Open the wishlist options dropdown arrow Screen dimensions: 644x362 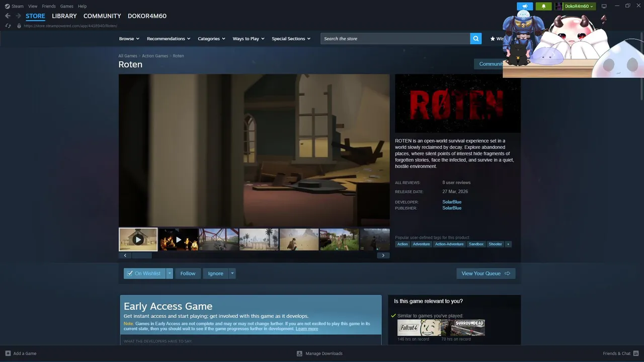(170, 274)
